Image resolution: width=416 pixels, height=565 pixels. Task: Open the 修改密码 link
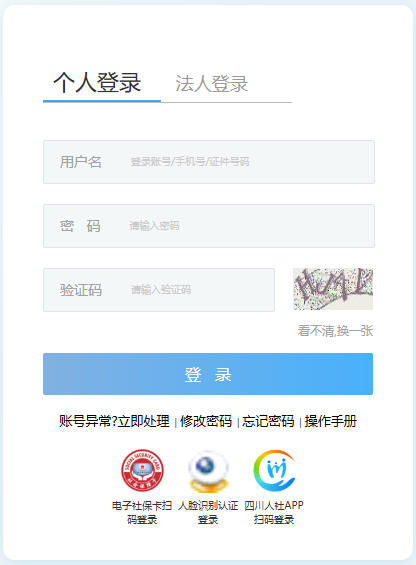(206, 421)
